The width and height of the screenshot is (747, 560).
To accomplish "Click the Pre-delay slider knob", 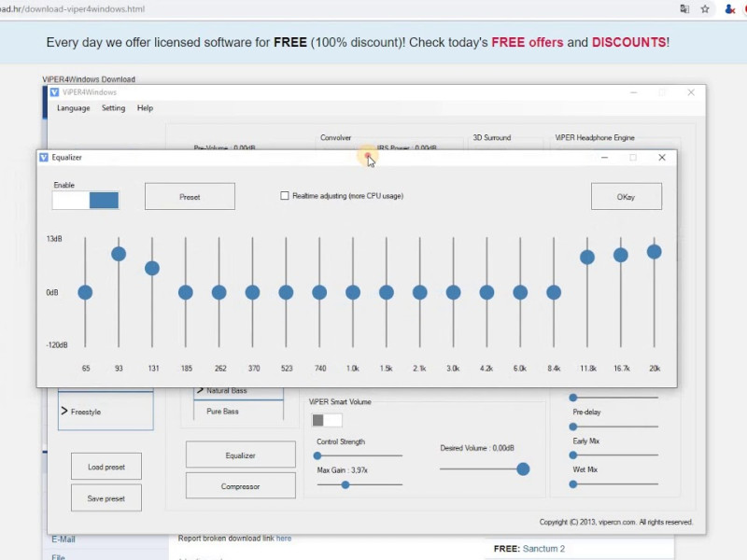I will [573, 427].
